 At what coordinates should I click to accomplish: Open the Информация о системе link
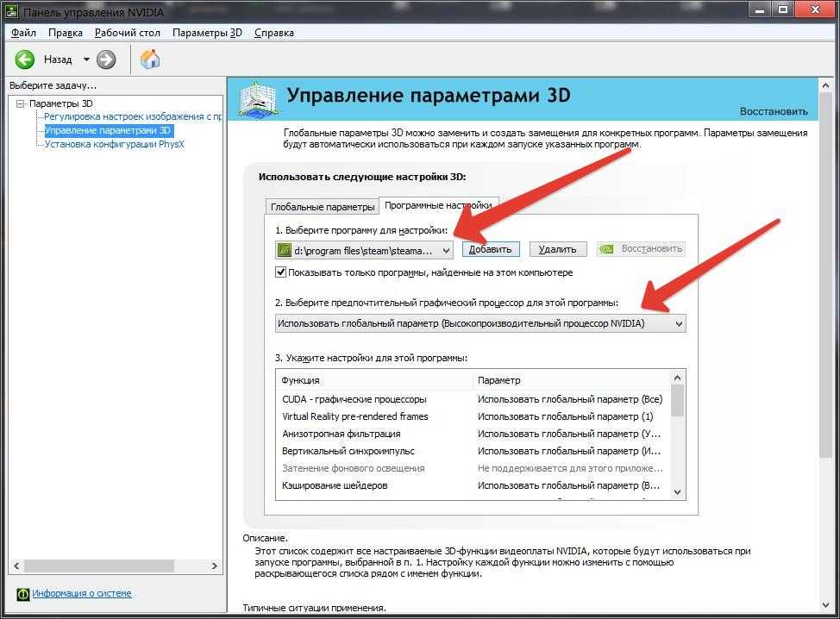pos(81,593)
